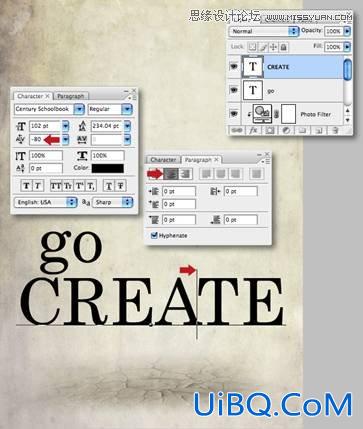Uncheck the Hyphenate checkbox

coord(154,235)
